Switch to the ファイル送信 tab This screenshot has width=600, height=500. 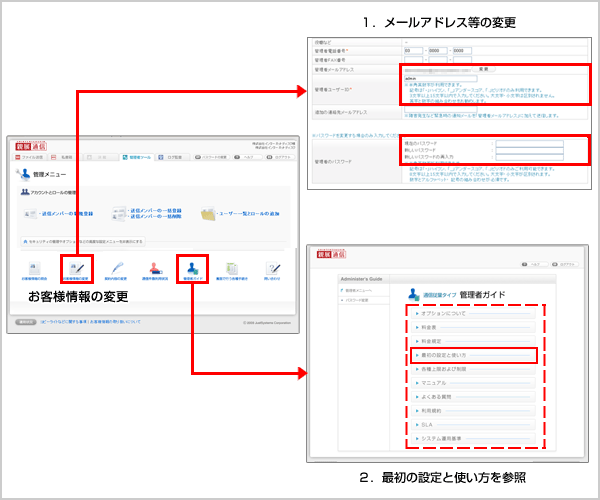coord(32,157)
